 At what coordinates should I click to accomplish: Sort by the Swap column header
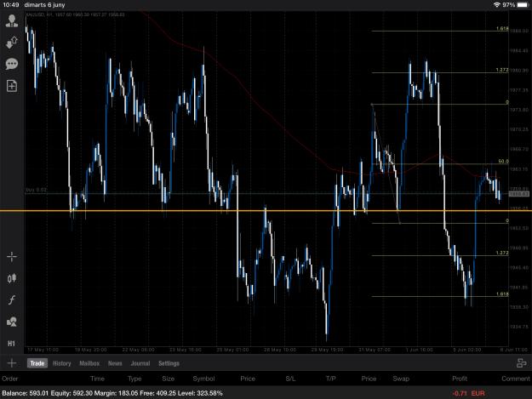click(x=401, y=379)
